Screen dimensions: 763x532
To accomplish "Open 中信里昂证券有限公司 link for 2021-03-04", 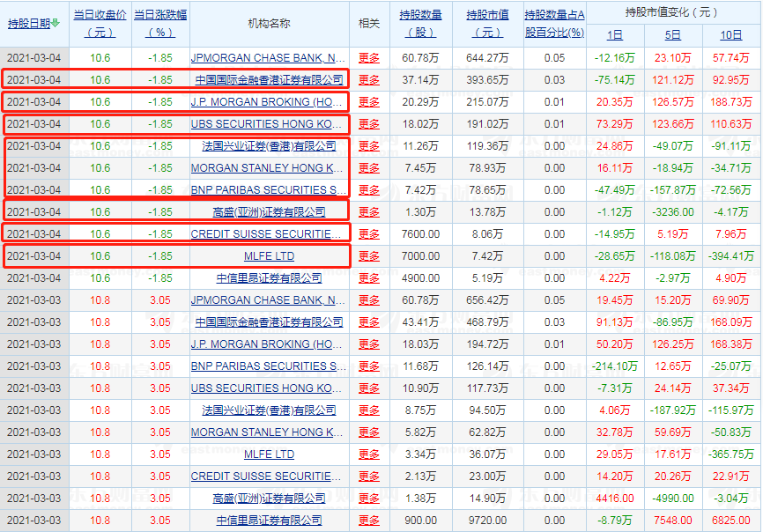I will coord(269,278).
